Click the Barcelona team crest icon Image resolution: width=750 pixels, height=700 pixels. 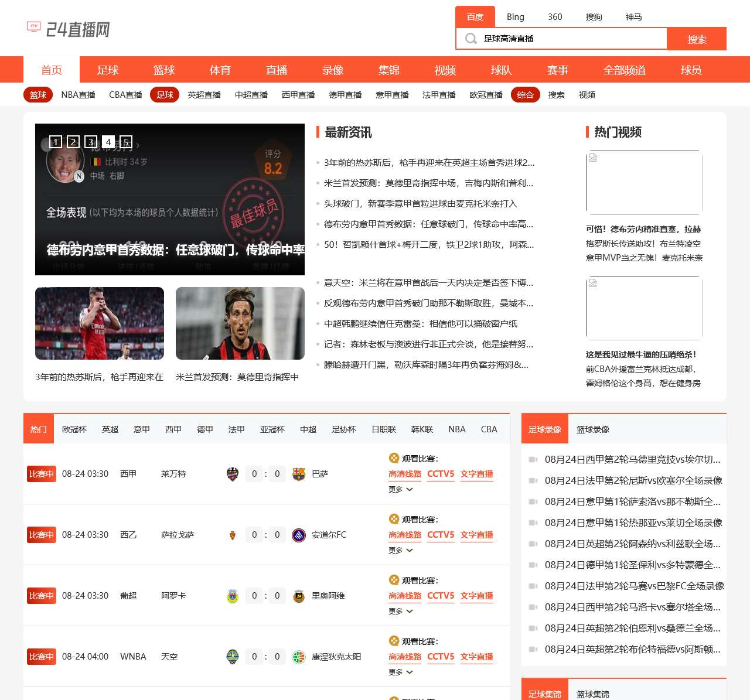click(x=299, y=474)
